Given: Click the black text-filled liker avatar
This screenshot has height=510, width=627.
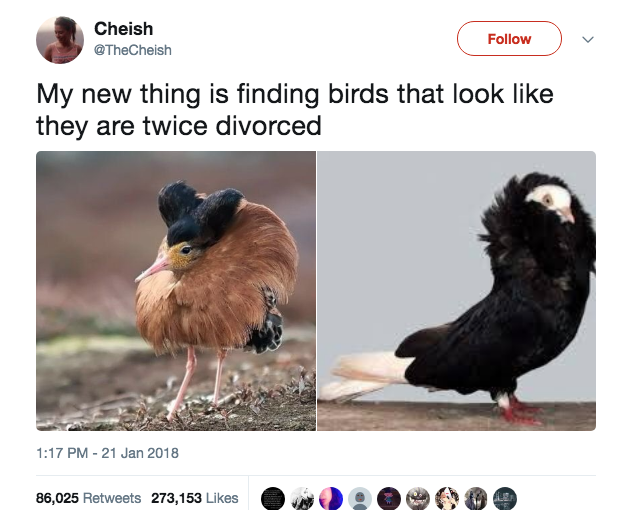Looking at the screenshot, I should click(x=273, y=499).
